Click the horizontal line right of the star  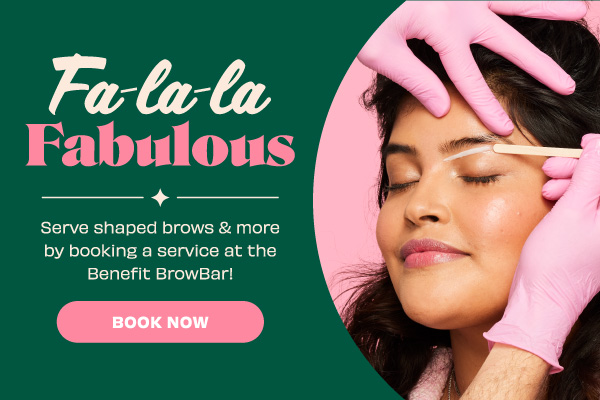click(x=228, y=198)
